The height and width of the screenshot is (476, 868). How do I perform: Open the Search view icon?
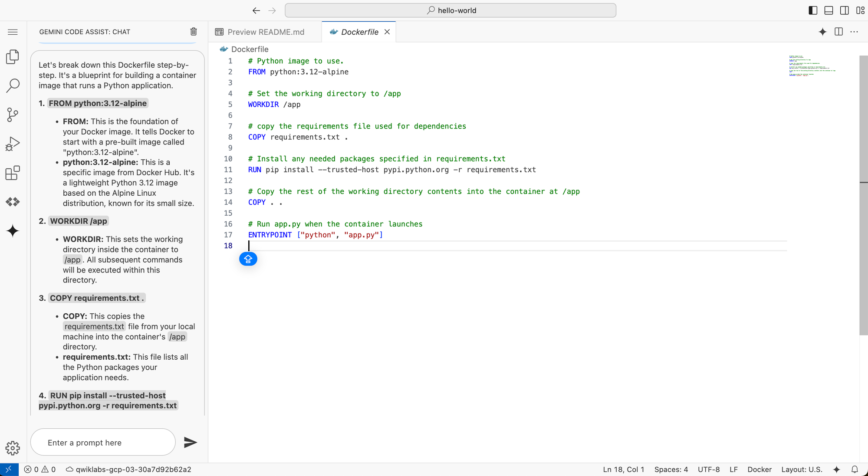[13, 85]
